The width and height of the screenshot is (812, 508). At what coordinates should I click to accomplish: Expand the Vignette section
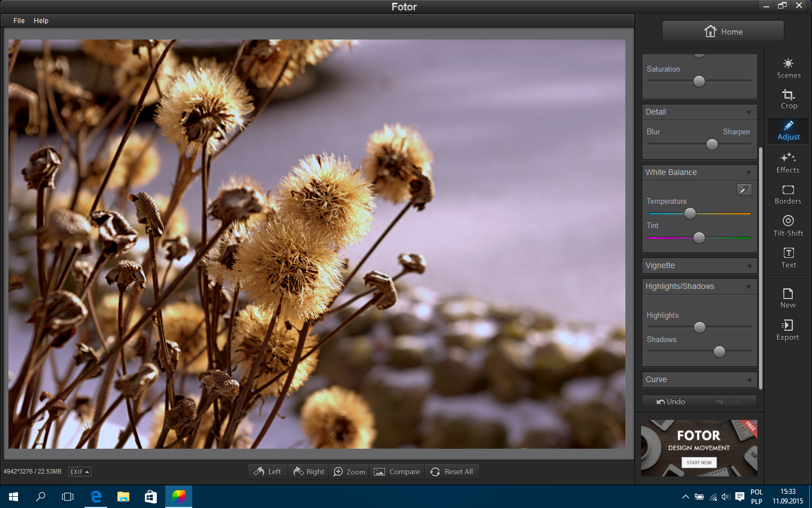[699, 265]
